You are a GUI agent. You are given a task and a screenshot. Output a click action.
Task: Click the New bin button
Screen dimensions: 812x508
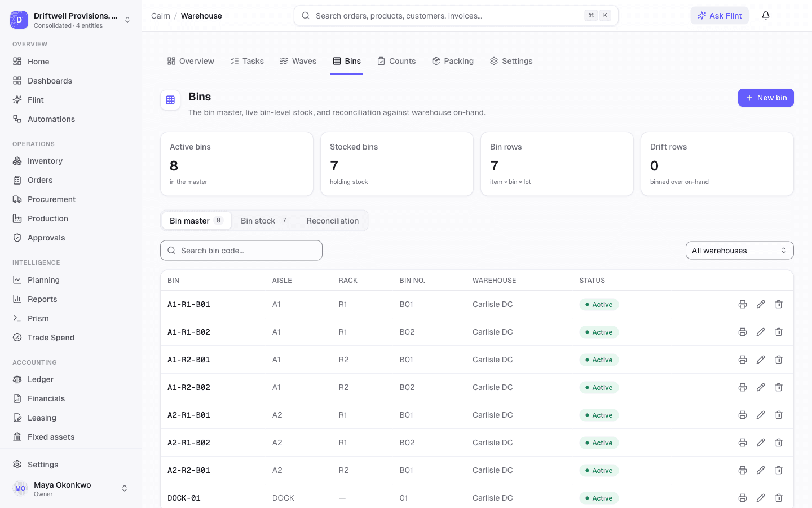[766, 98]
